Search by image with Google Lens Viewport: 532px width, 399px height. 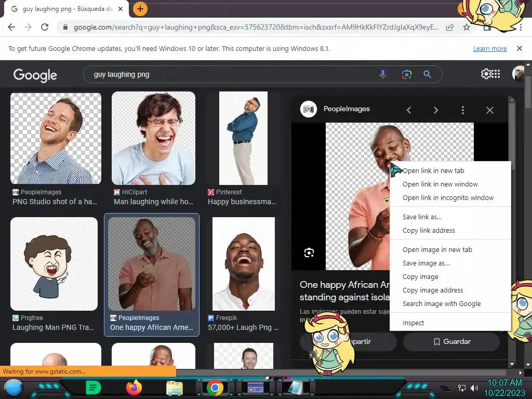pos(406,74)
